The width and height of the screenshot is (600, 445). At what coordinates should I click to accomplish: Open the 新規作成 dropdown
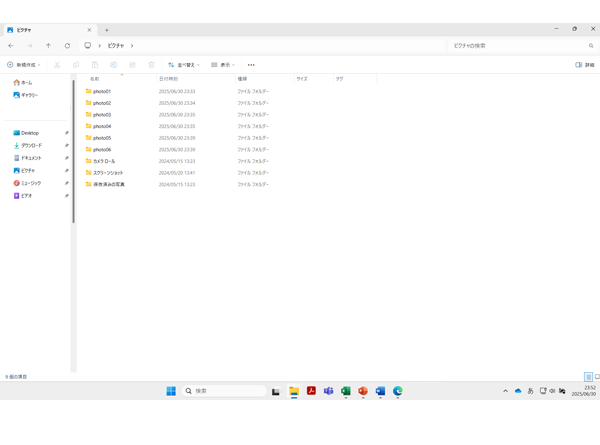(x=23, y=65)
